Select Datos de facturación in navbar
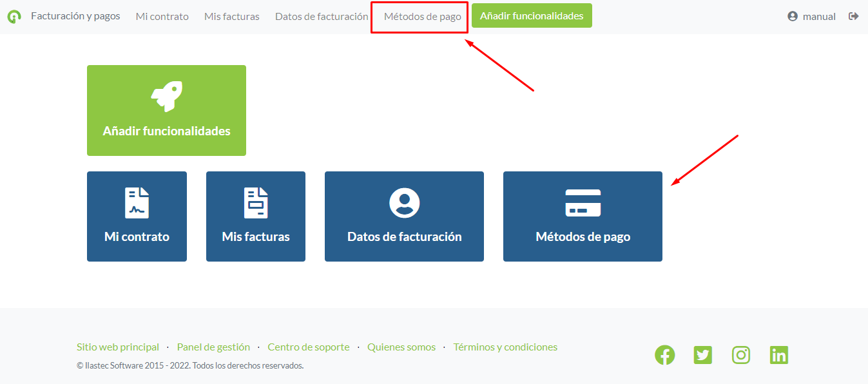This screenshot has height=384, width=868. click(x=321, y=17)
